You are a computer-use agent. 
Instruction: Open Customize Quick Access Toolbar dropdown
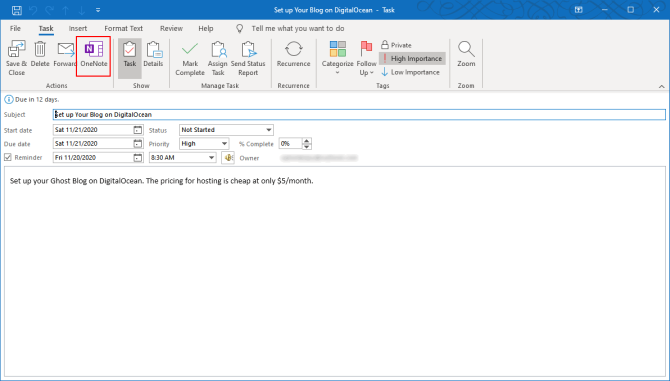click(x=98, y=10)
